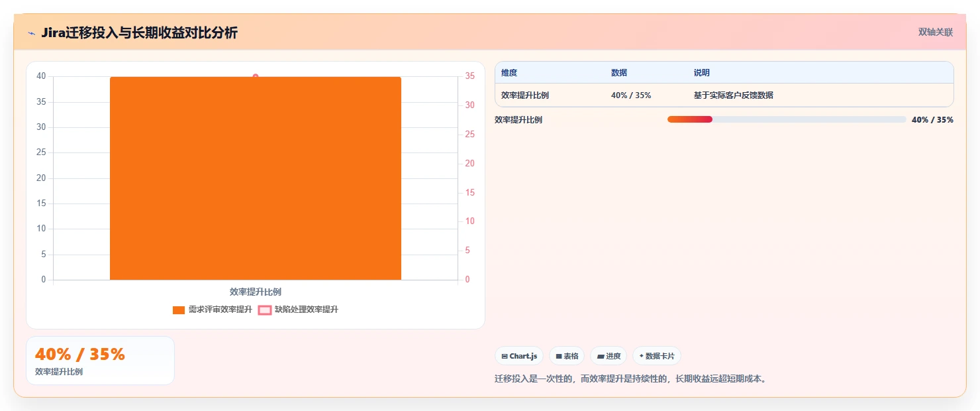Click the 效率提升比例 progress bar
Screen dimensions: 980x411
click(787, 119)
